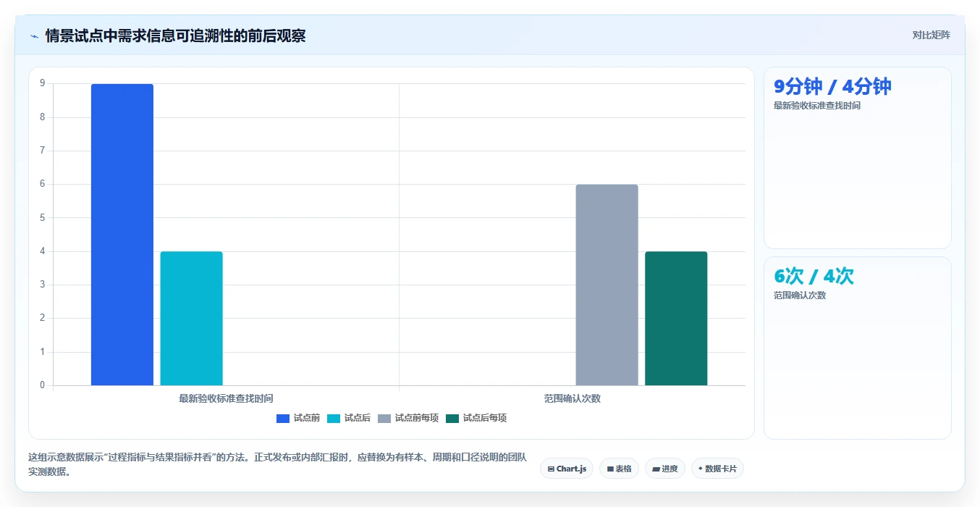The width and height of the screenshot is (980, 507).
Task: Click the x-axis label 最新验收标准查找时间
Action: 226,398
